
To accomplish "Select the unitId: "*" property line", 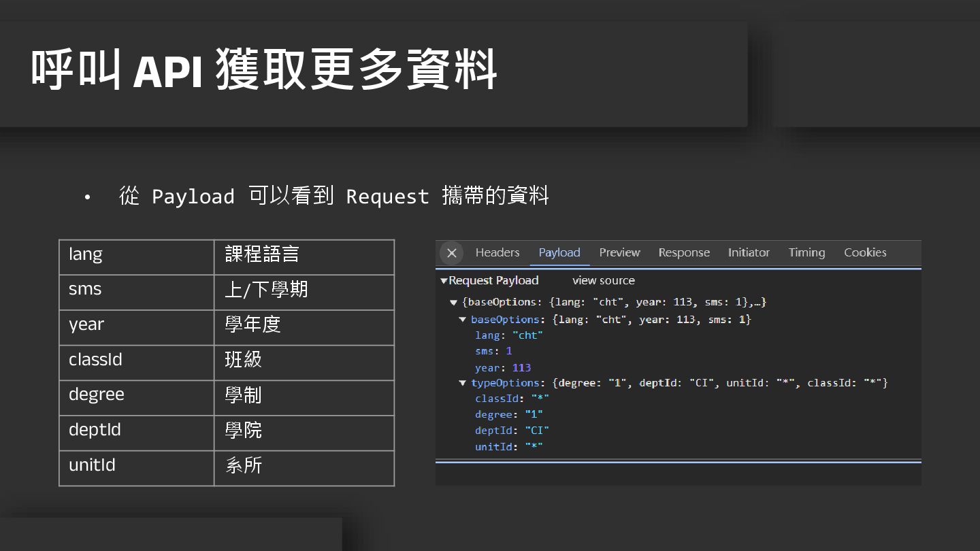I will (x=508, y=447).
